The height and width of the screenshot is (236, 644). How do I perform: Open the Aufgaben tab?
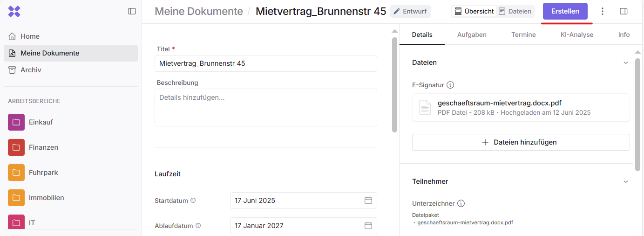(x=472, y=35)
